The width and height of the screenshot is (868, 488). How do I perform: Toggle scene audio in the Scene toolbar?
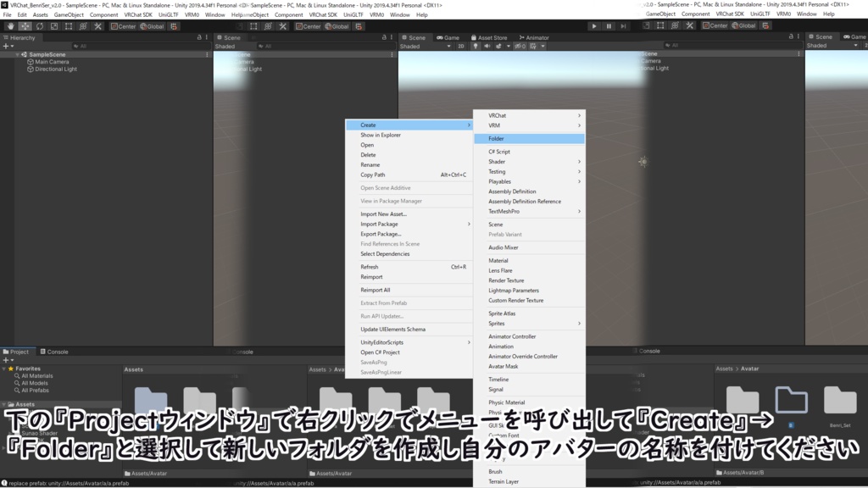pyautogui.click(x=488, y=47)
